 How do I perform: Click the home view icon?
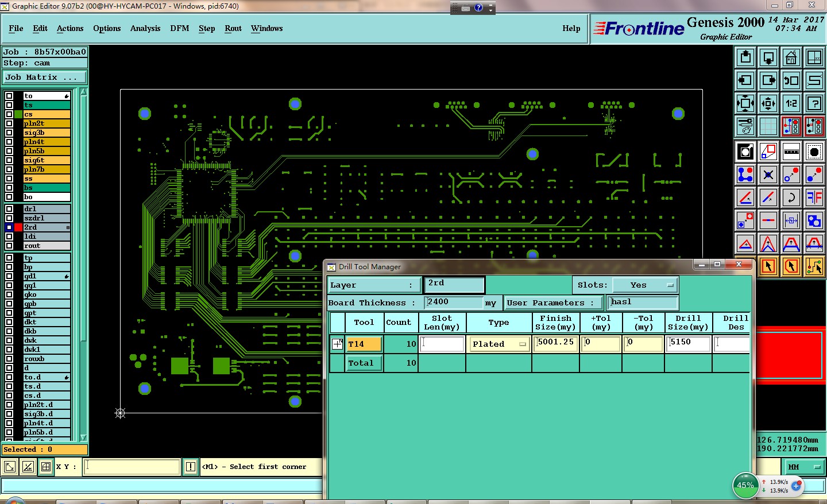coord(791,57)
